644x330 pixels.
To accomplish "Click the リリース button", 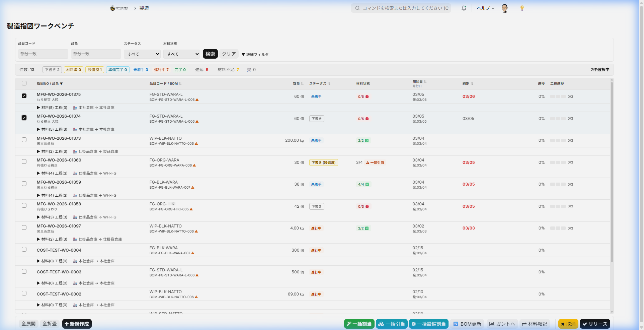I will click(x=595, y=324).
